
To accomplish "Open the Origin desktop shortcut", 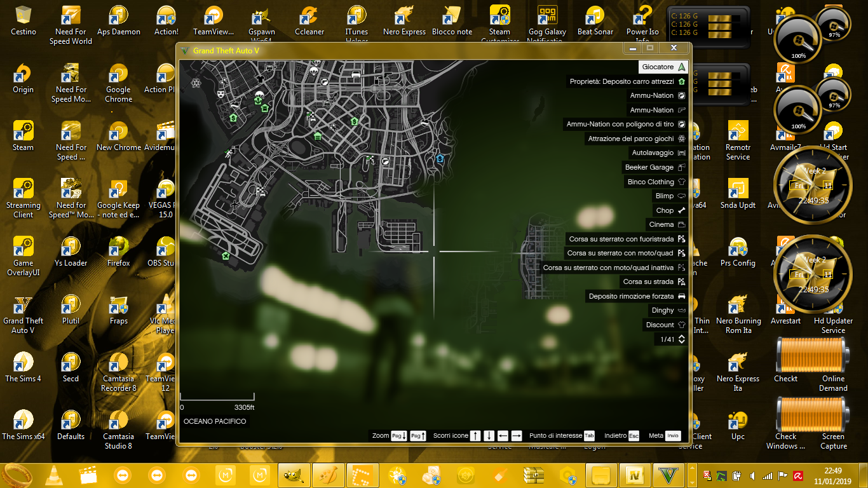I will tap(24, 78).
